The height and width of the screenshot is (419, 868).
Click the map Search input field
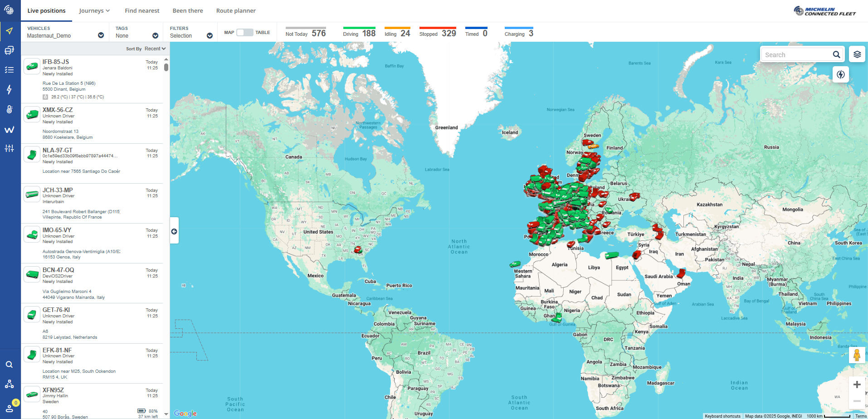(797, 55)
